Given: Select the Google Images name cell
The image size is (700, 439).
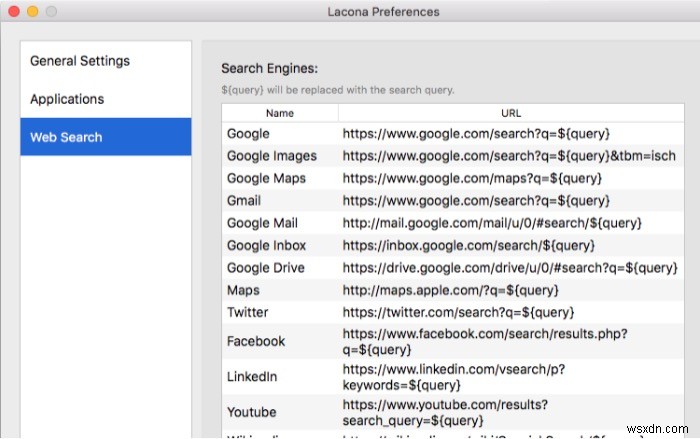Looking at the screenshot, I should (x=272, y=156).
